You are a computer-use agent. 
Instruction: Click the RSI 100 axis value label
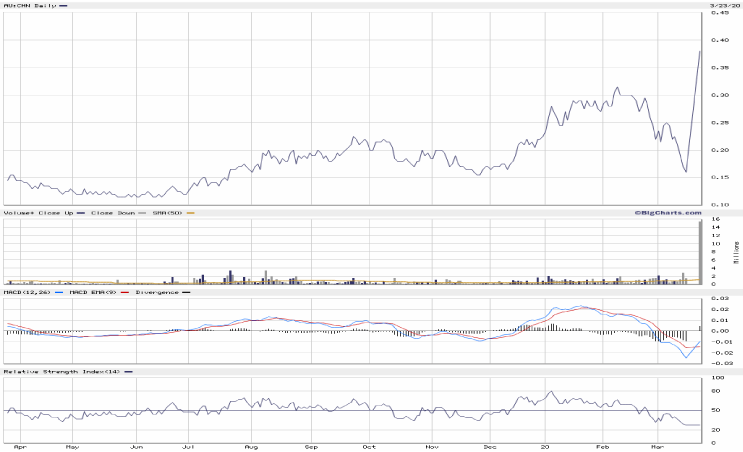click(717, 379)
